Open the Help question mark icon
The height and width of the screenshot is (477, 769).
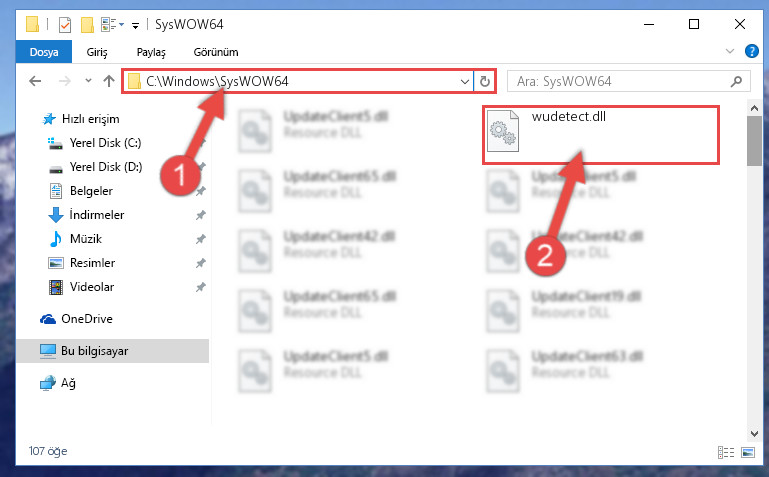click(x=751, y=51)
